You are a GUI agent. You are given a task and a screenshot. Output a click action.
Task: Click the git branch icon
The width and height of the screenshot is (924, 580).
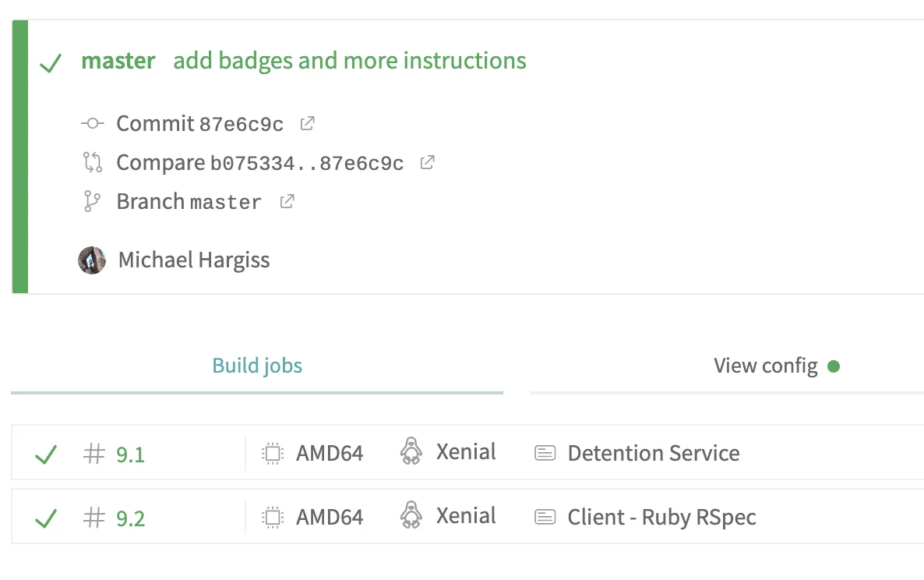(92, 201)
